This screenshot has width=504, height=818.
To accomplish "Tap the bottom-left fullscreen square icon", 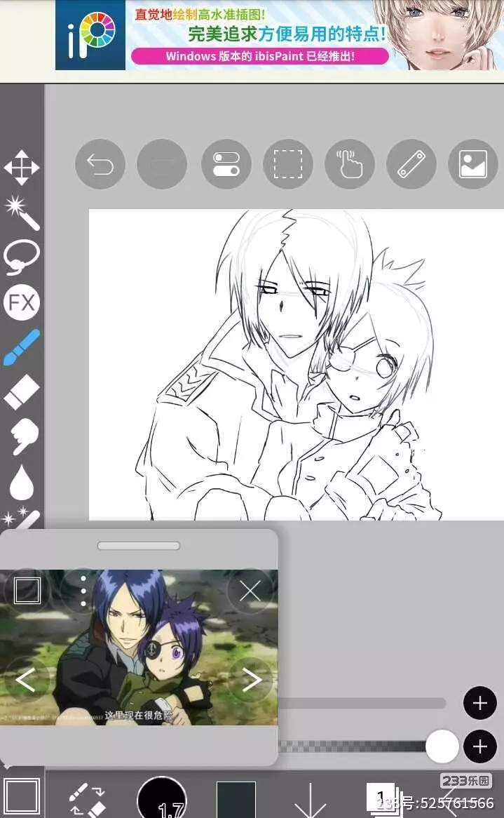I will tap(21, 798).
